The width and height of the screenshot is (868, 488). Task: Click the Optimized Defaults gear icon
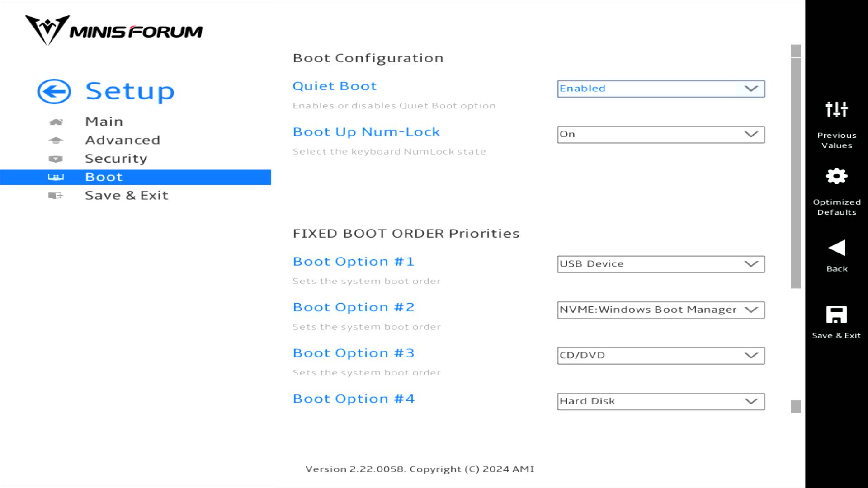836,176
